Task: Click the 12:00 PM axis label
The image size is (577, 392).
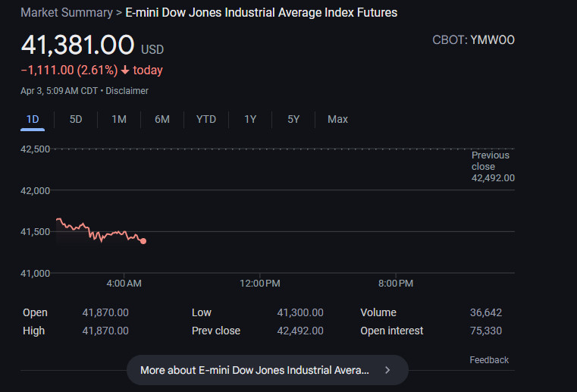Action: tap(260, 284)
